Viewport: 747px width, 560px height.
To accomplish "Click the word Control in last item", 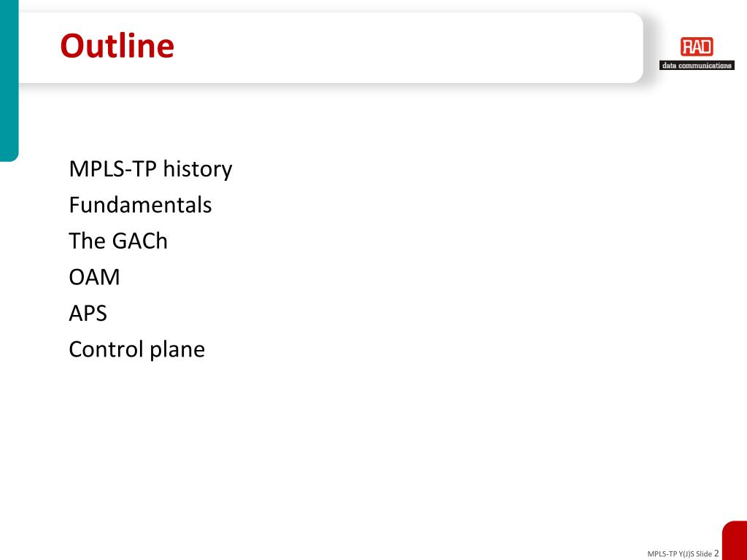I will coord(107,349).
